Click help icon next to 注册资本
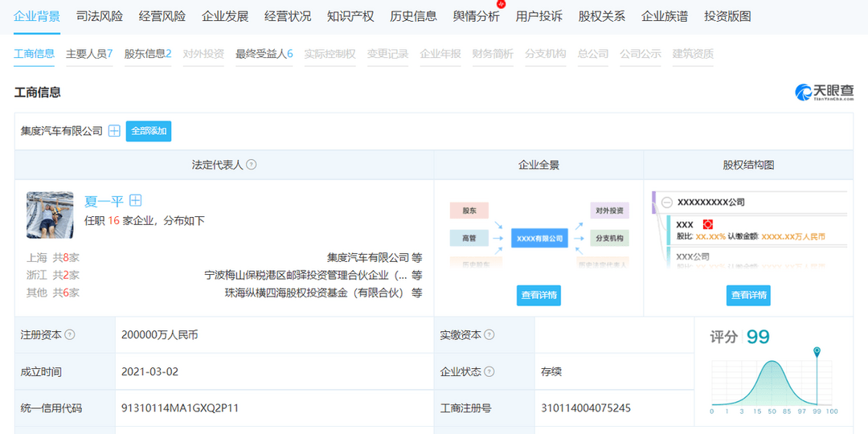 [x=70, y=335]
